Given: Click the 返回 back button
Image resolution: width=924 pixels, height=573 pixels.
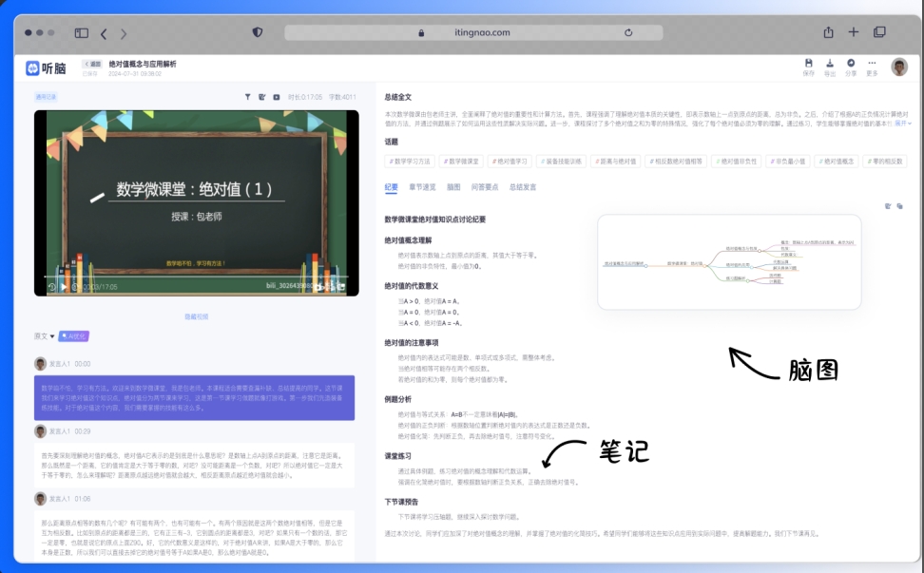Looking at the screenshot, I should [x=92, y=64].
